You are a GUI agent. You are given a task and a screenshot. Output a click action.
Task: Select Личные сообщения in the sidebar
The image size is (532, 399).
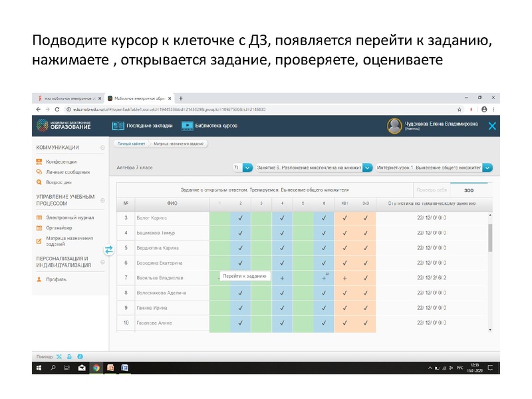(x=69, y=172)
